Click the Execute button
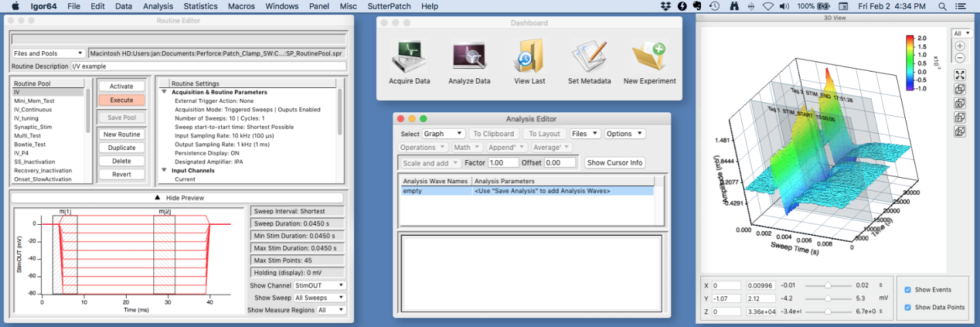The height and width of the screenshot is (327, 980). tap(121, 100)
